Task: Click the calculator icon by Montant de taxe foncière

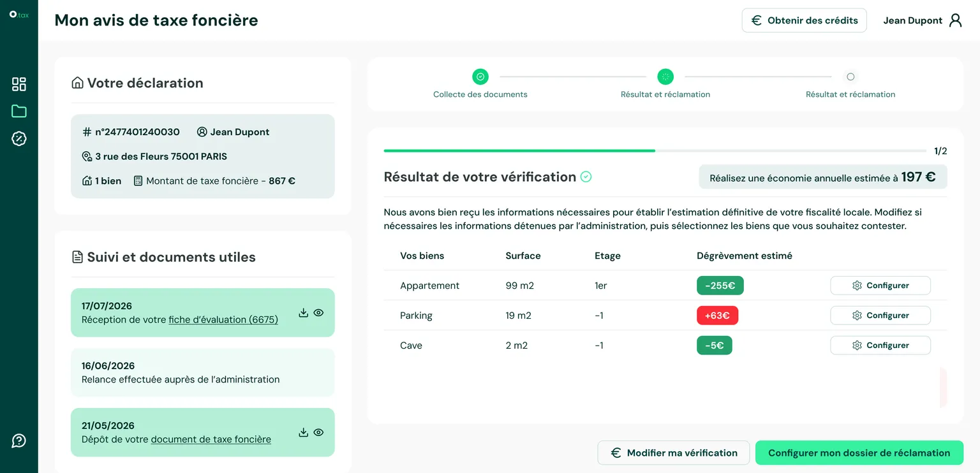Action: tap(138, 181)
